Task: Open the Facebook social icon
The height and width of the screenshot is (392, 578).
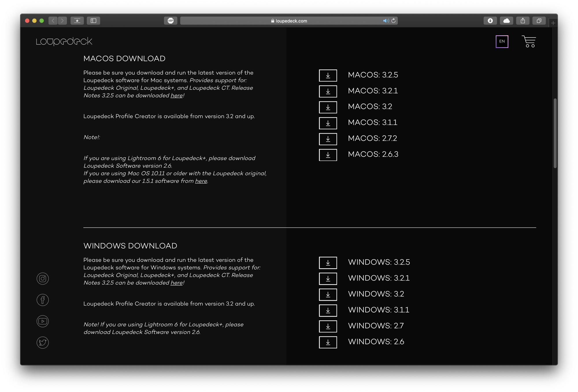Action: pos(42,300)
